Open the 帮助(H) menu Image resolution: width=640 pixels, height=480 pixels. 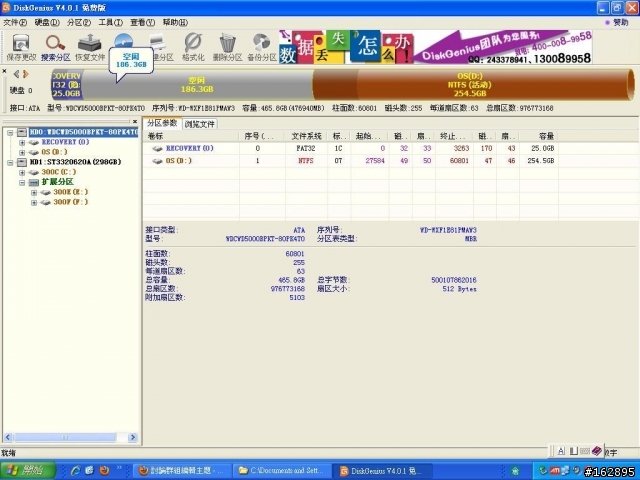point(175,22)
